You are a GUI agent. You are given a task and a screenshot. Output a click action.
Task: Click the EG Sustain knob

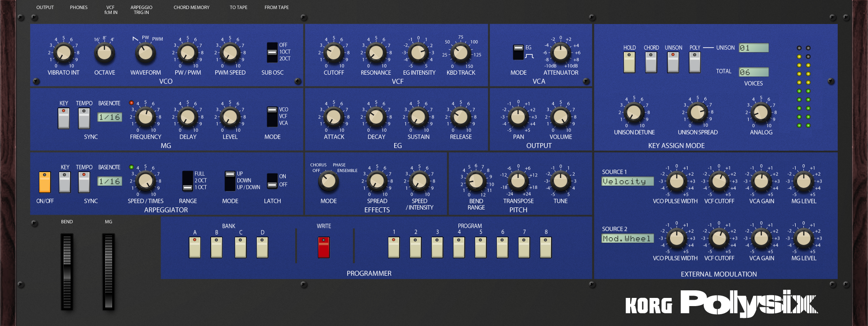[419, 117]
